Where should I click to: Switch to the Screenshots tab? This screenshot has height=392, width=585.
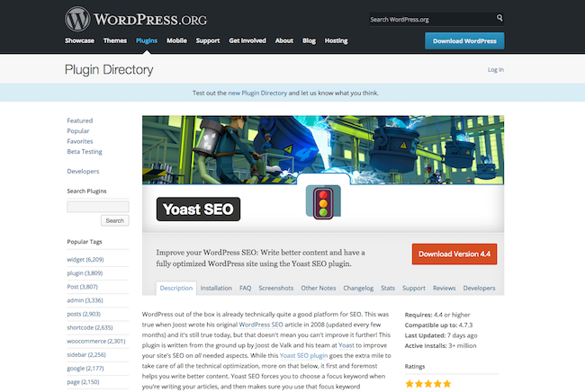(276, 288)
